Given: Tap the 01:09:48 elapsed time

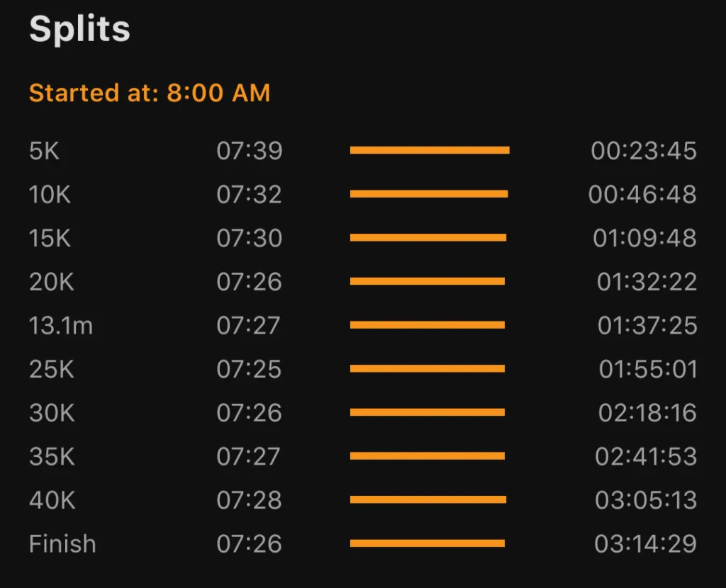Looking at the screenshot, I should click(x=644, y=239).
